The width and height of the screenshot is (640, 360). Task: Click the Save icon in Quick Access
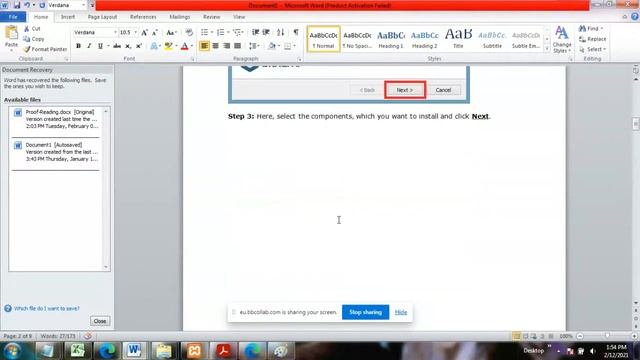17,5
